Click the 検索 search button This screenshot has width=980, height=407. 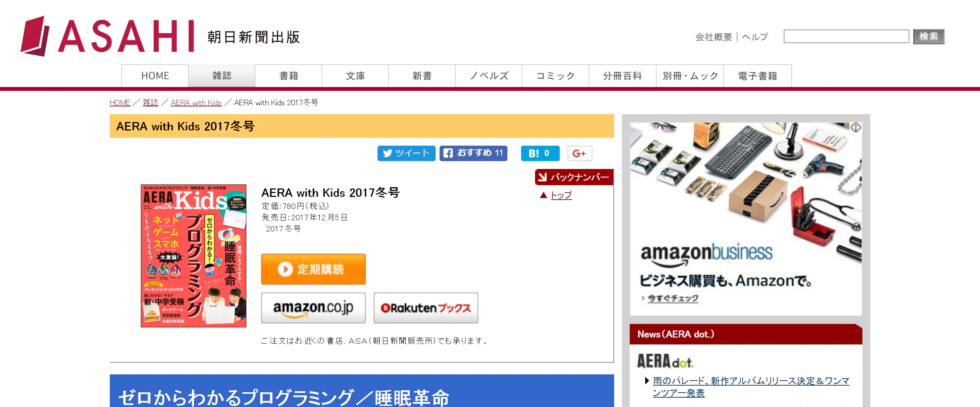click(x=929, y=37)
